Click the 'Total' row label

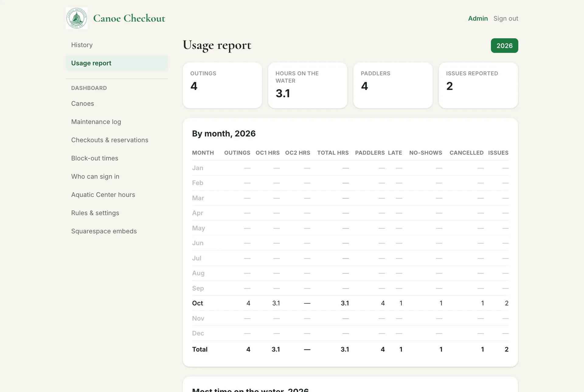tap(200, 349)
